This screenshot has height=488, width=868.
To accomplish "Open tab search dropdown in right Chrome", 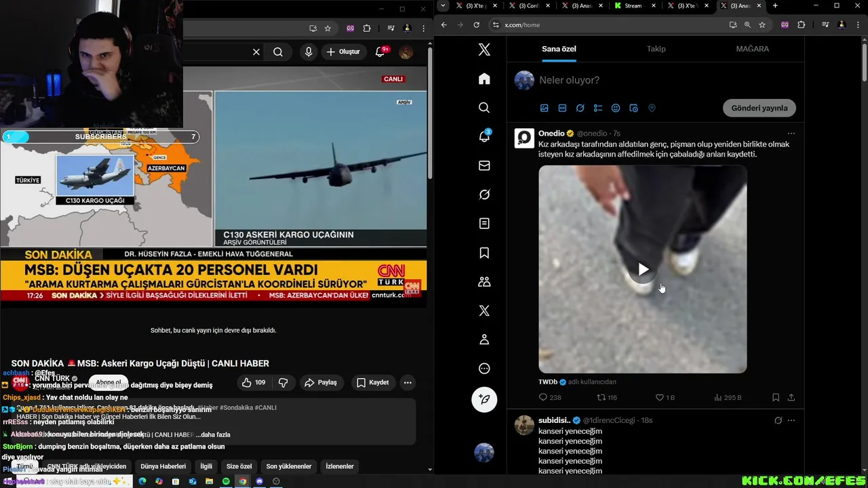I will tap(443, 5).
